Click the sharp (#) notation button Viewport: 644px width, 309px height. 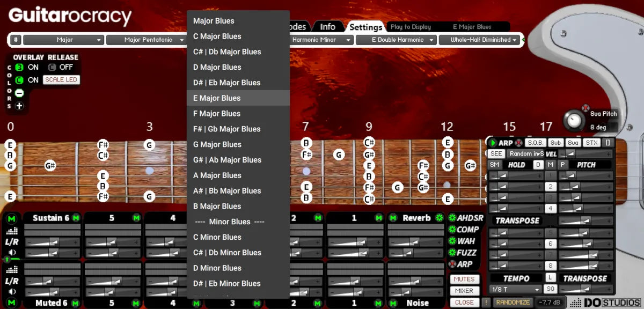tap(16, 40)
